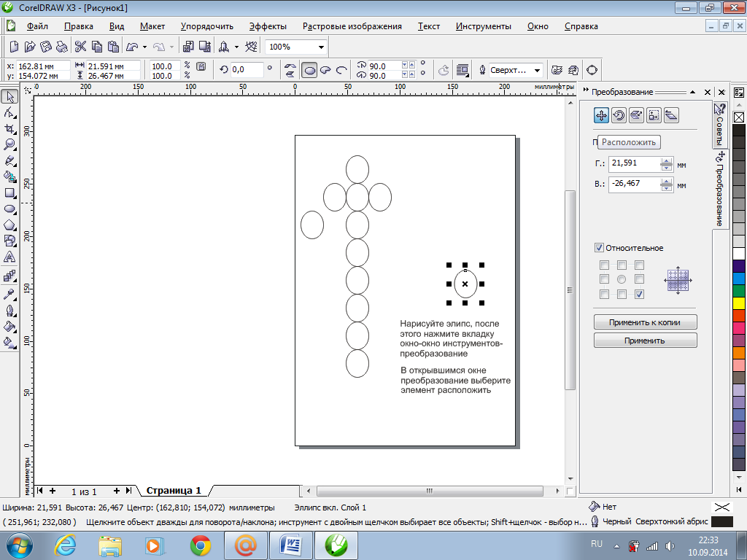Expand the Undo history dropdown arrow

pyautogui.click(x=144, y=47)
